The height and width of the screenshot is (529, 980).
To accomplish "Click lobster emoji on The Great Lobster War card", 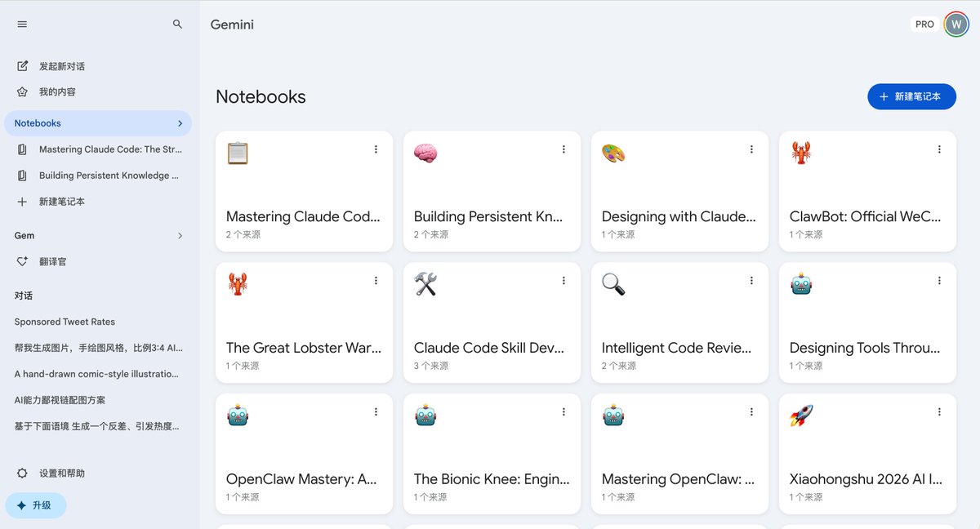I will point(238,284).
